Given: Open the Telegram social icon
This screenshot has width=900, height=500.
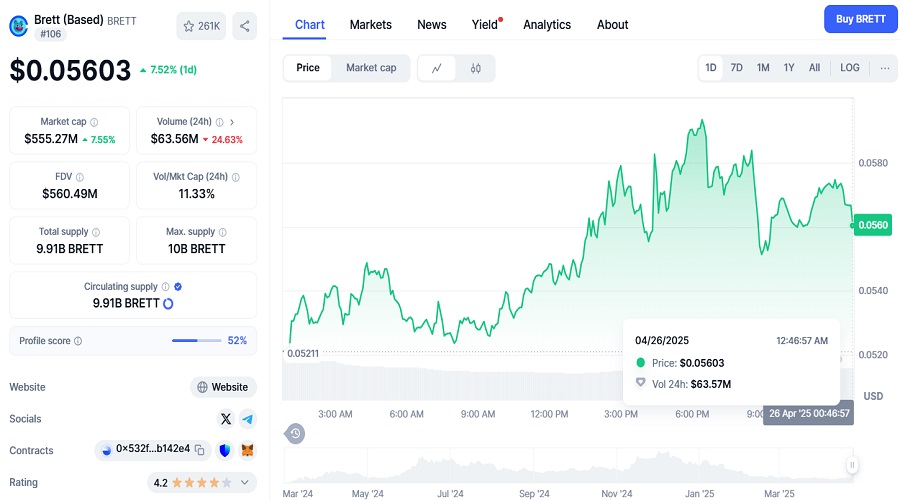Looking at the screenshot, I should [x=247, y=419].
